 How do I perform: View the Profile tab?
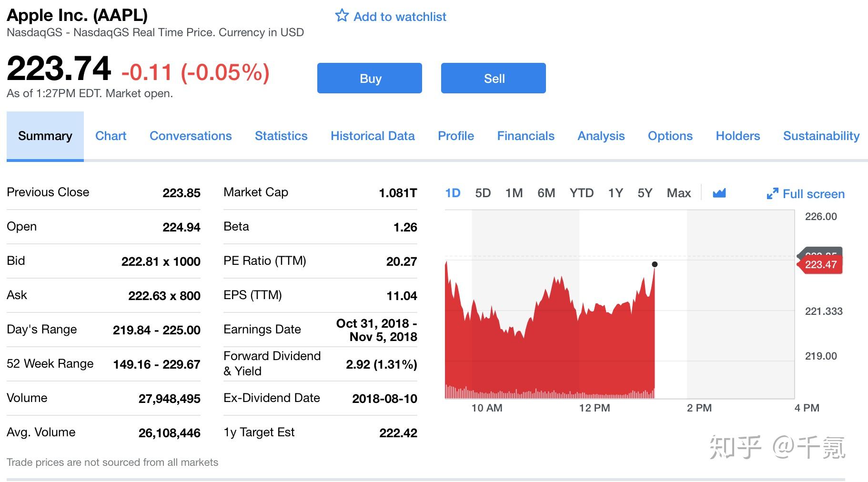(456, 136)
